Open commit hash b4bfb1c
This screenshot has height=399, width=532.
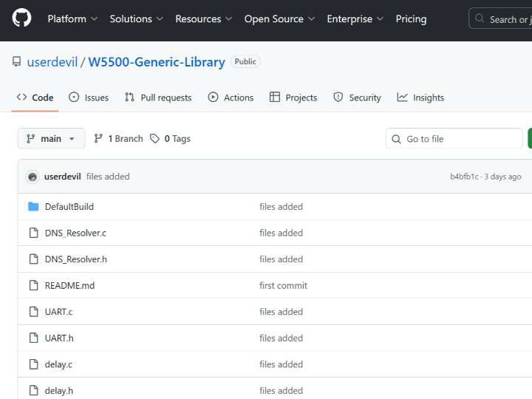pos(464,177)
